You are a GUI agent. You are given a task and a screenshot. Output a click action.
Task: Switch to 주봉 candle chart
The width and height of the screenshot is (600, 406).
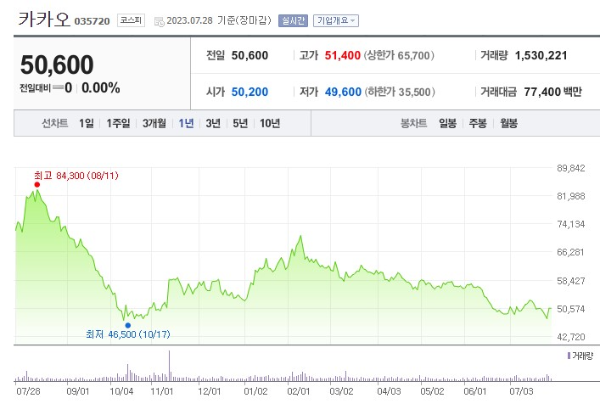point(478,123)
